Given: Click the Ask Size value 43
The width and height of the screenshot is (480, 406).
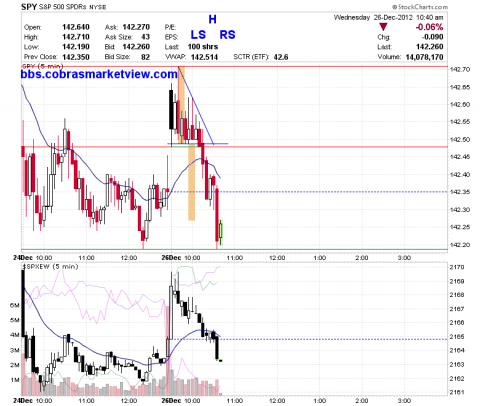Looking at the screenshot, I should [145, 37].
